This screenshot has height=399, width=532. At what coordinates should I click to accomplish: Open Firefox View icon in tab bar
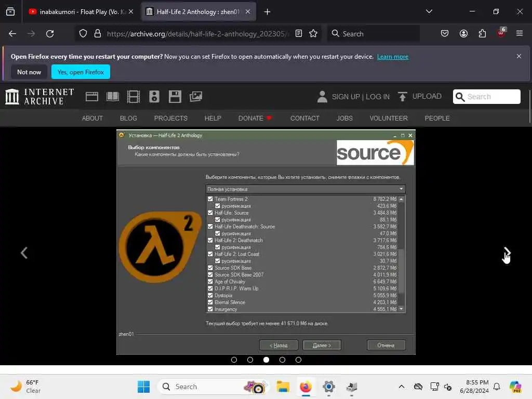(x=10, y=11)
